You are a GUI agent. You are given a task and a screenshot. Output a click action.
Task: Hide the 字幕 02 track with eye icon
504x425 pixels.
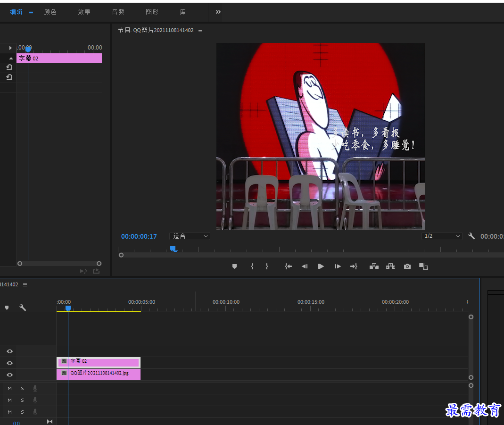(x=9, y=363)
